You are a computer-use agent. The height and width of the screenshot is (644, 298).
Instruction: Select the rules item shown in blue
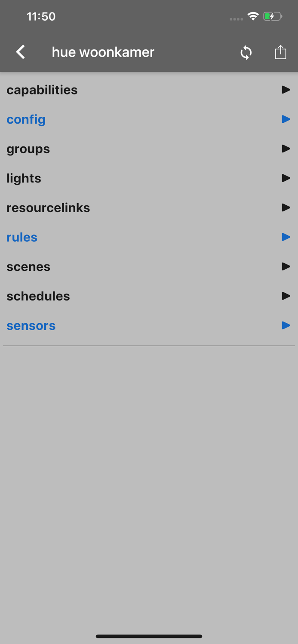(x=22, y=237)
